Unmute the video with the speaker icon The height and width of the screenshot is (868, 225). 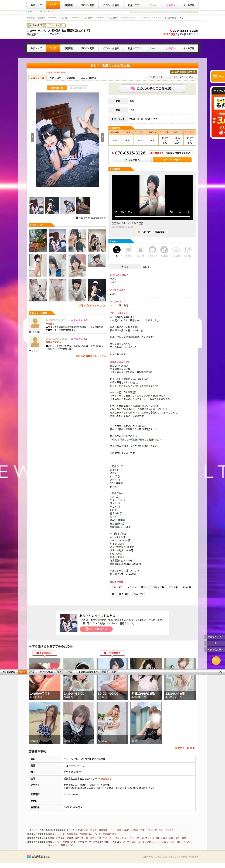point(171,212)
